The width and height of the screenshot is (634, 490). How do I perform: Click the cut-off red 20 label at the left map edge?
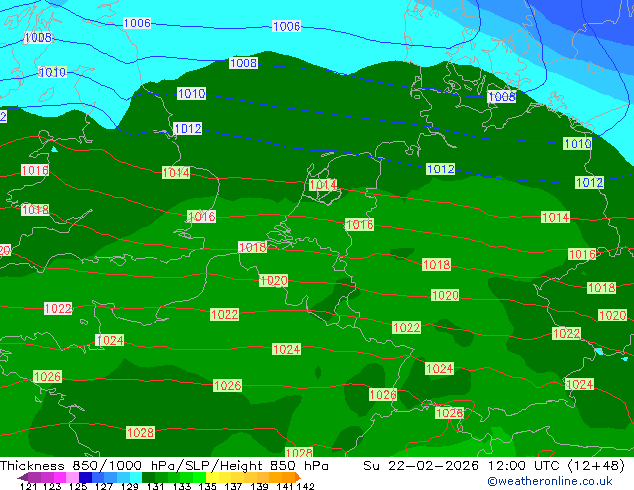[5, 250]
